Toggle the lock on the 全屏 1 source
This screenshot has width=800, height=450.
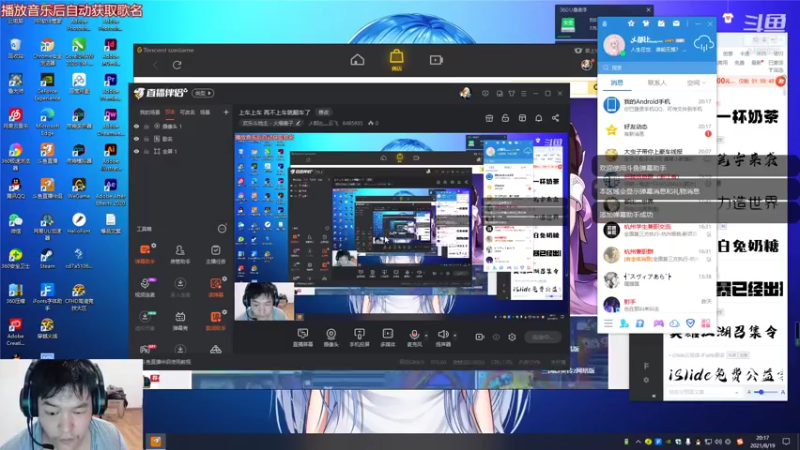tap(146, 152)
